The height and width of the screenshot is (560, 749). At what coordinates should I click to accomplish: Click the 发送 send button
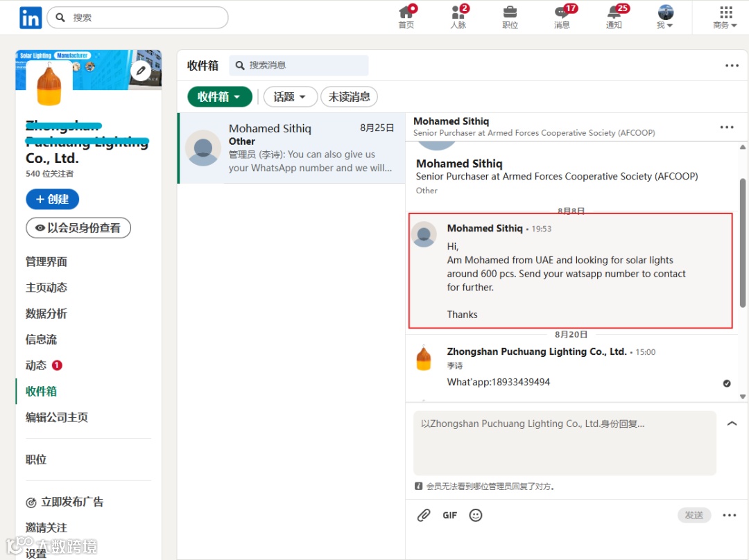click(694, 515)
